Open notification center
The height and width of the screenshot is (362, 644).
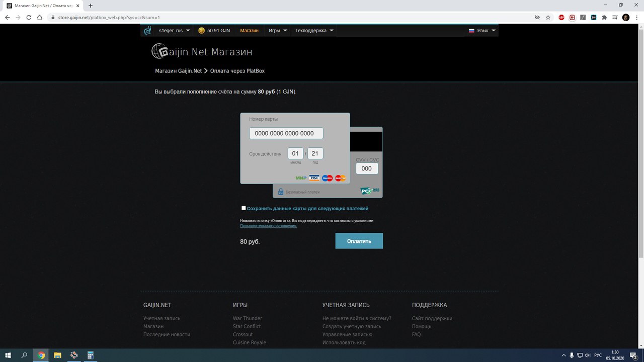(x=633, y=355)
